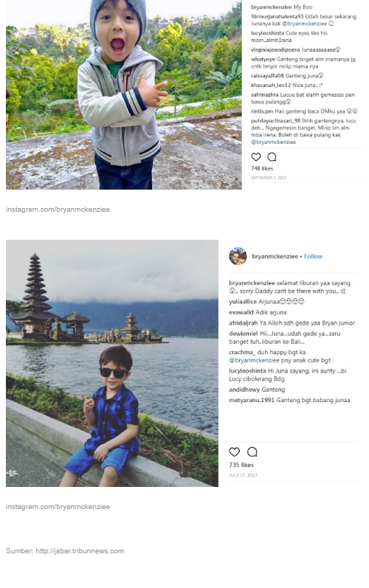Viewport: 369px width, 588px height.
Task: Open the boy in beanie photo
Action: click(124, 94)
